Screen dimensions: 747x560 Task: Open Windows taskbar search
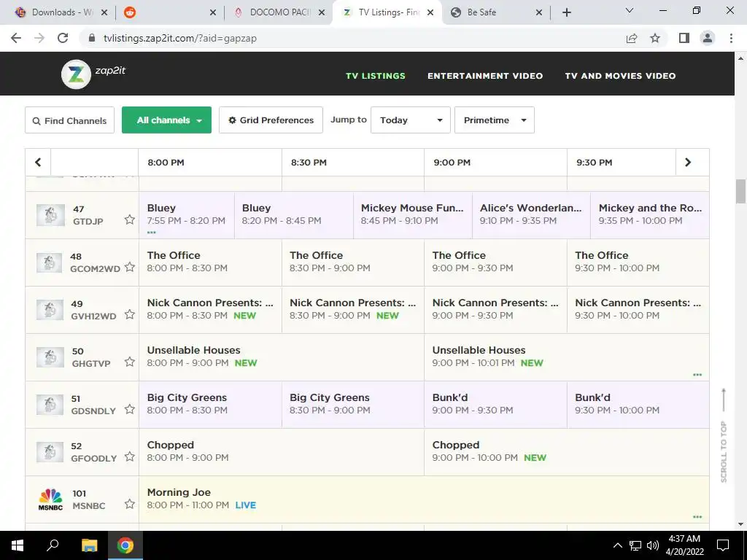coord(53,545)
